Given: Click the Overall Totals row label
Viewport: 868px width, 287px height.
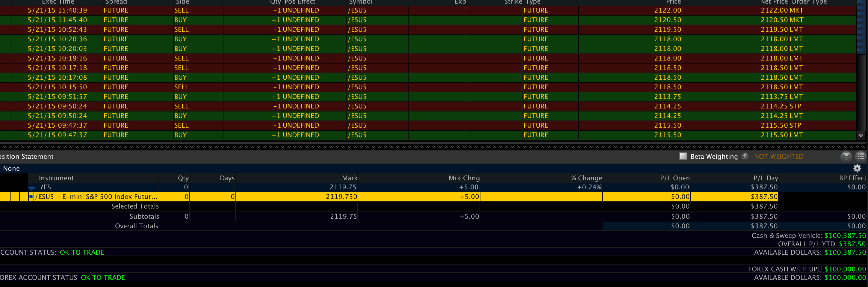Looking at the screenshot, I should [137, 226].
